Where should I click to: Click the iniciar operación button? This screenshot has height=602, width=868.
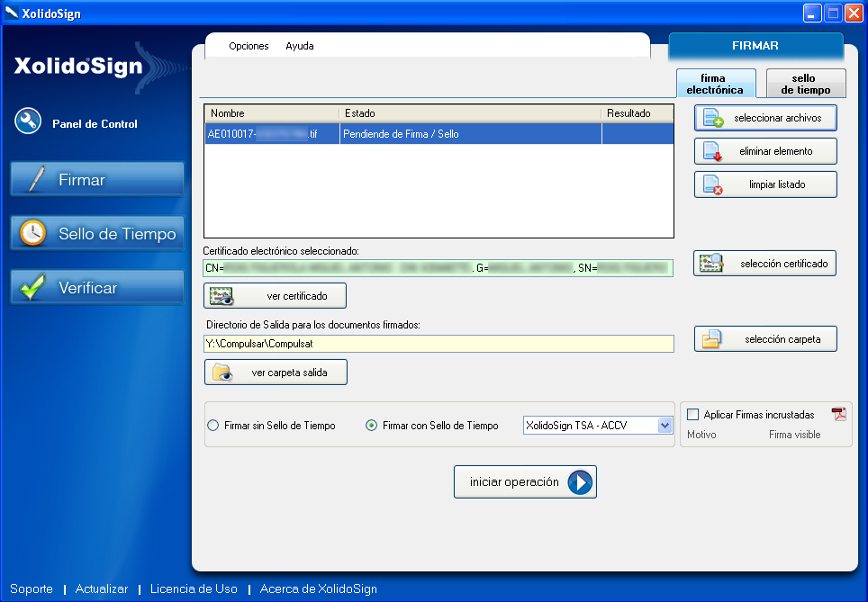coord(525,482)
